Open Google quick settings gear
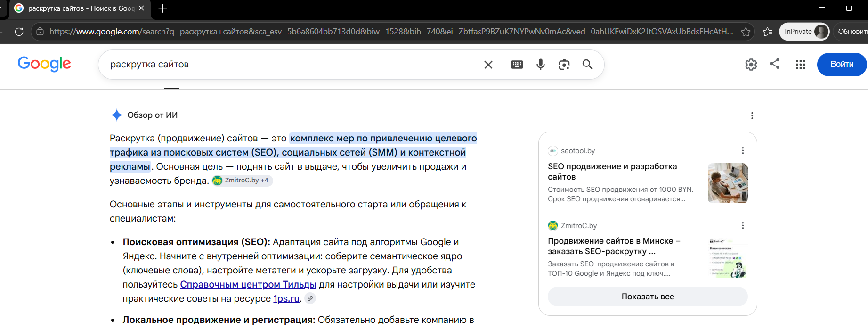 tap(751, 65)
